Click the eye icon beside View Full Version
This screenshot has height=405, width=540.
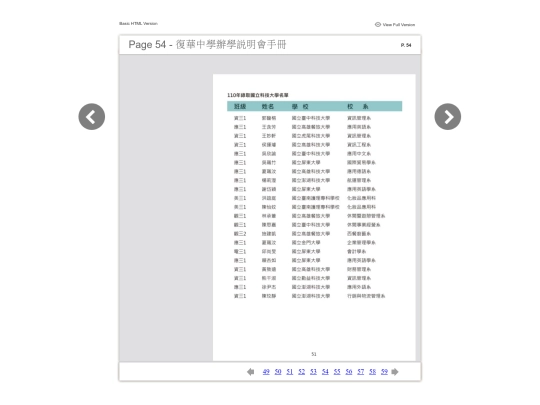click(378, 24)
